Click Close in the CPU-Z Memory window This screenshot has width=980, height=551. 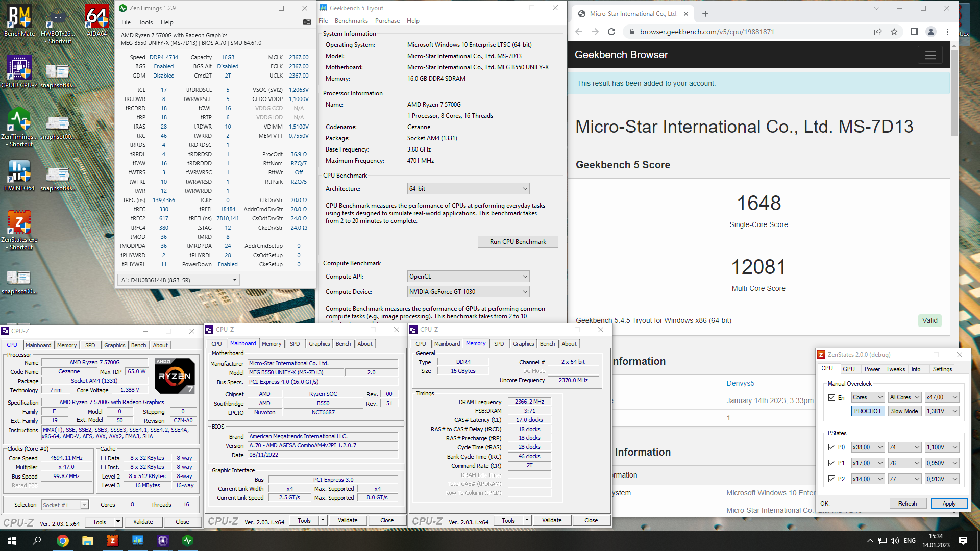coord(591,520)
